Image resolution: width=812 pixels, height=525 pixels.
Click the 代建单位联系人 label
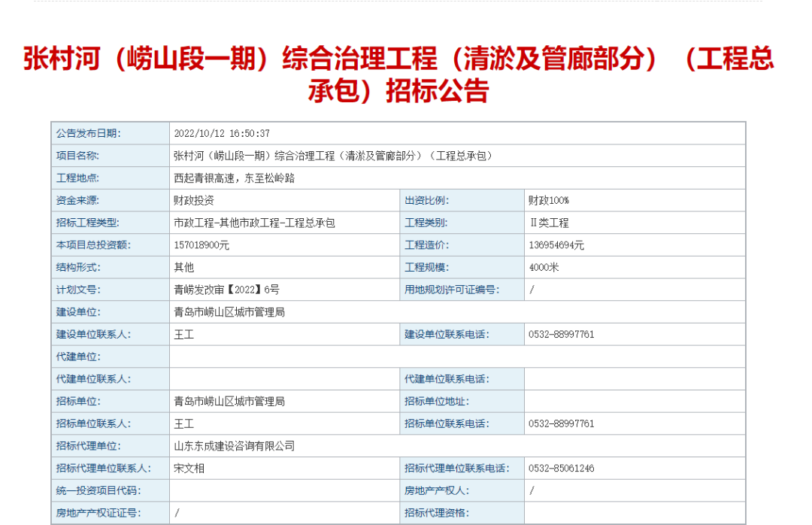[93, 379]
